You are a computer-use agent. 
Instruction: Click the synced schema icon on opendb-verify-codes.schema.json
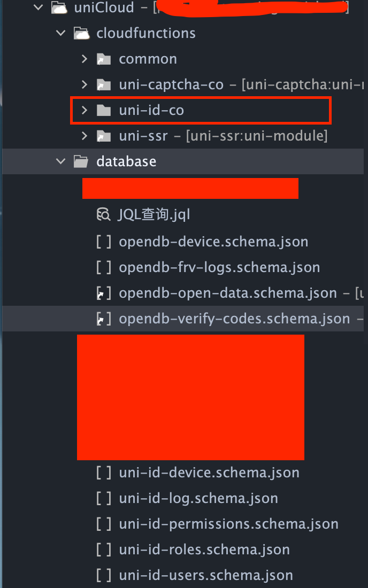click(103, 318)
